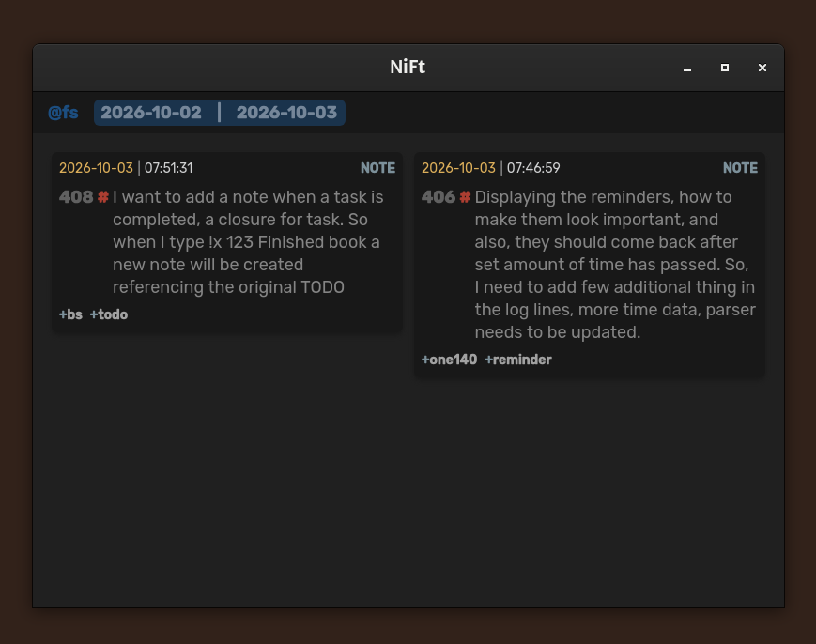Open the +one140 tag
This screenshot has height=644, width=816.
[449, 360]
